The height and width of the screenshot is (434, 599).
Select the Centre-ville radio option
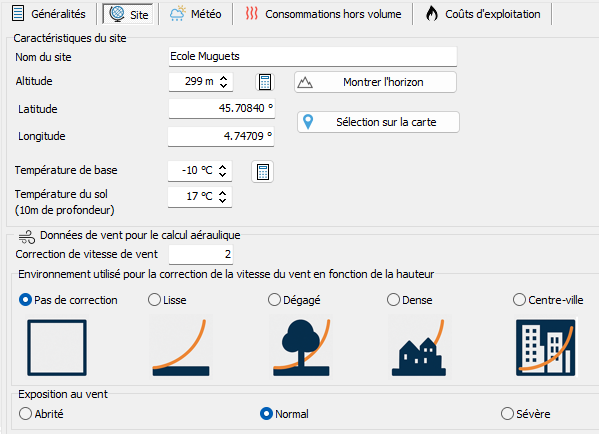click(x=519, y=300)
